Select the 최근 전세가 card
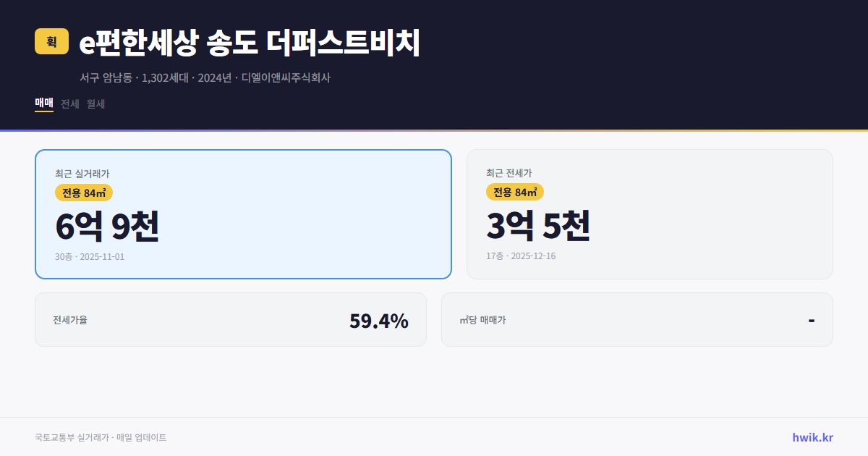Image resolution: width=868 pixels, height=456 pixels. [650, 214]
